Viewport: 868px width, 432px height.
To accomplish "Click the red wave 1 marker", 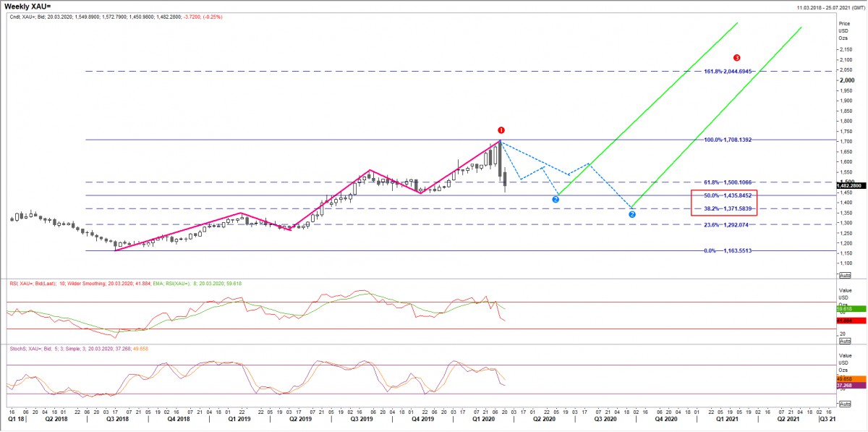I will coord(501,129).
